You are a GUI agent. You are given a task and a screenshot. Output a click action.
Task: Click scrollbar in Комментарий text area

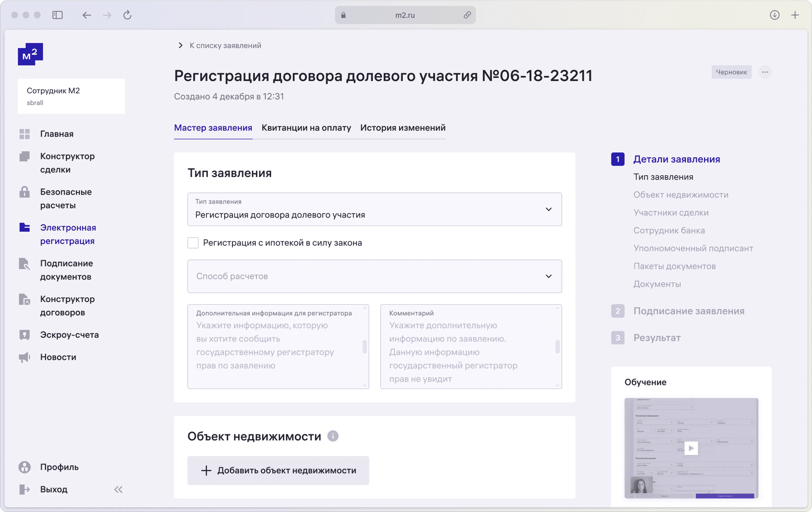click(557, 347)
